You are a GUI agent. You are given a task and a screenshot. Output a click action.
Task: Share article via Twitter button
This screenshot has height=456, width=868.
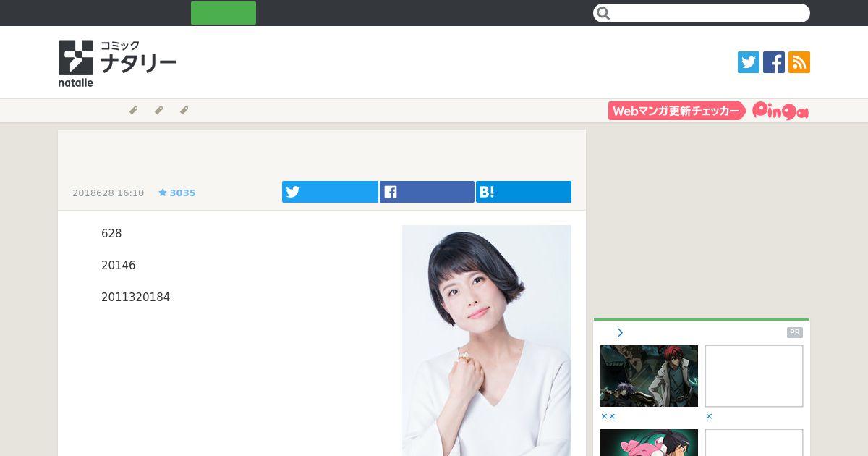[x=330, y=192]
